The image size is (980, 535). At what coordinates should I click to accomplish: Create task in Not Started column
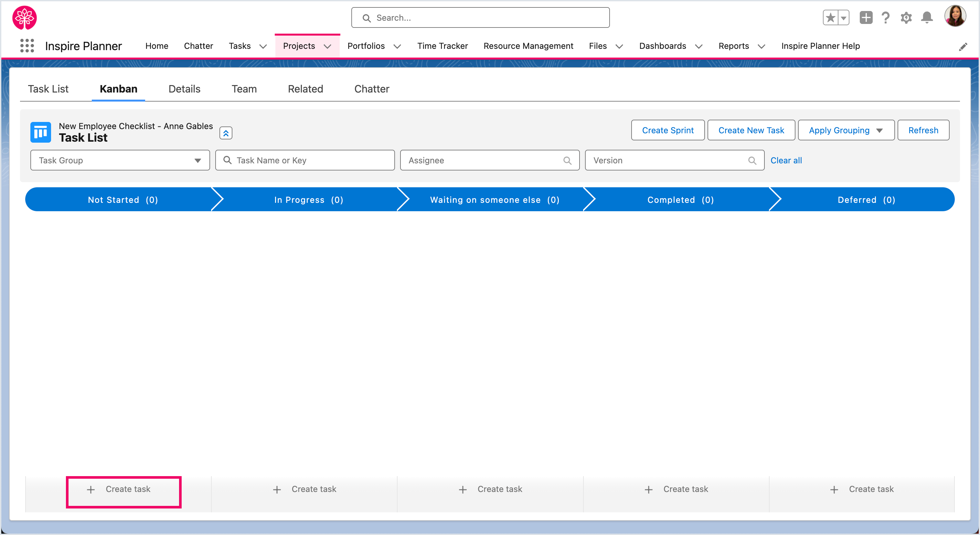[x=119, y=489]
